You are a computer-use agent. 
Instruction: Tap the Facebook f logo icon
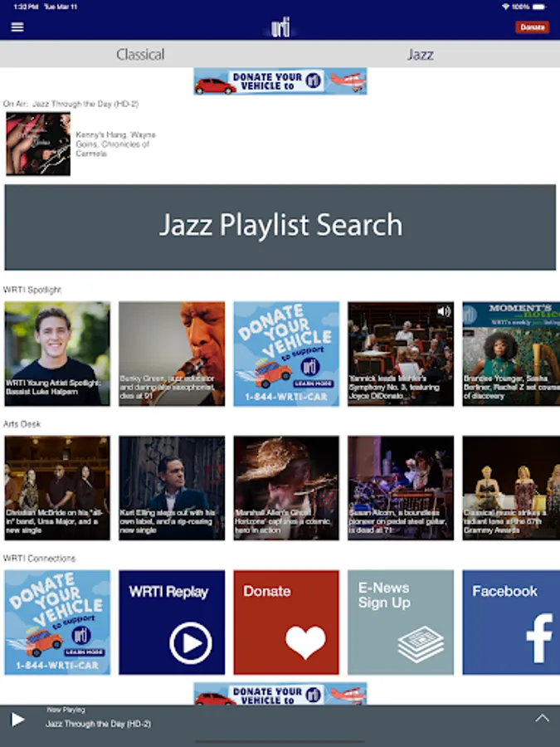coord(539,638)
